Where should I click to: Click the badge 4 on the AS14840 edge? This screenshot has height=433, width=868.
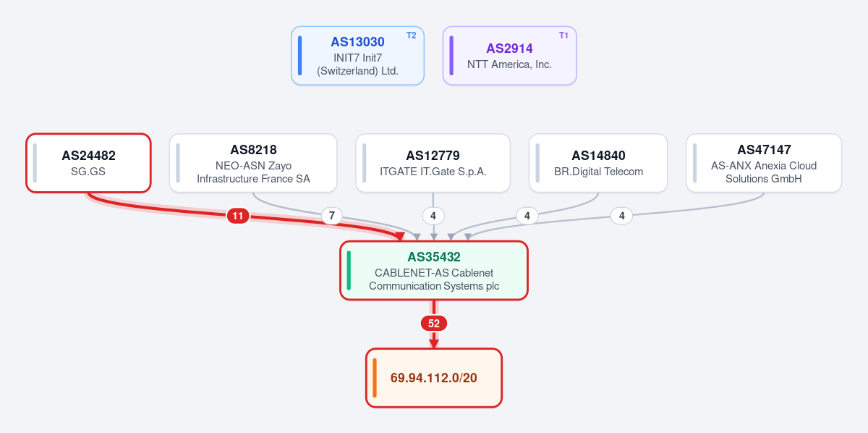(527, 216)
